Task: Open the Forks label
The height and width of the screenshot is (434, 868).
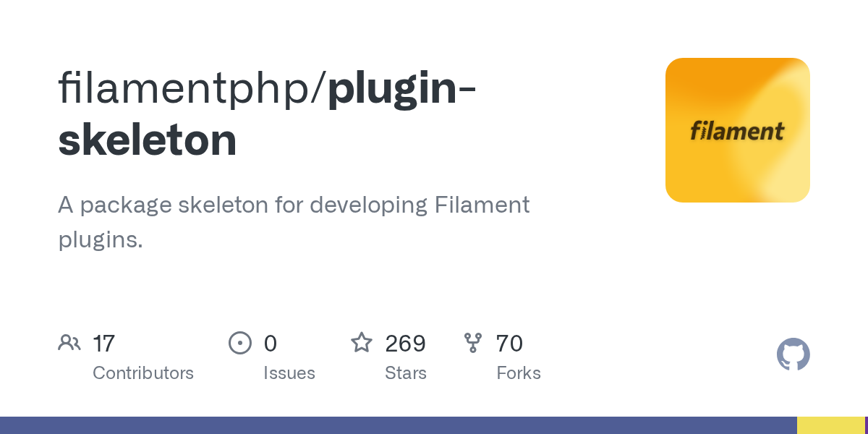Action: 519,373
